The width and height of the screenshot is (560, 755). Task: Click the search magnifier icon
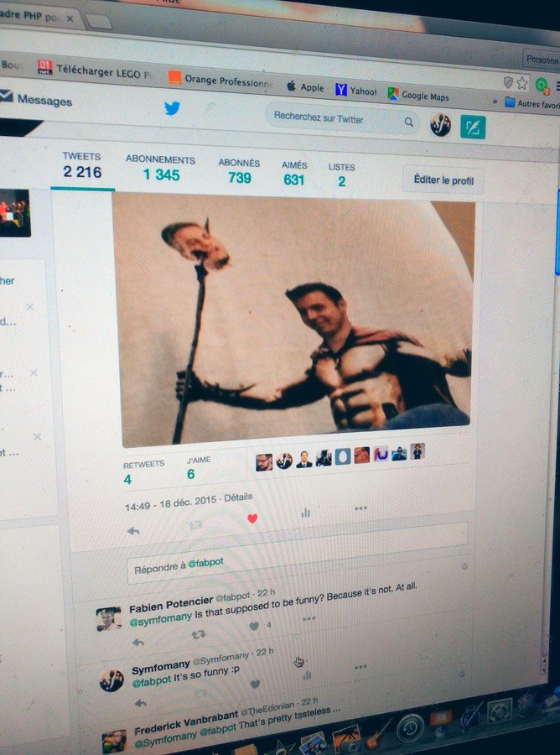(408, 122)
